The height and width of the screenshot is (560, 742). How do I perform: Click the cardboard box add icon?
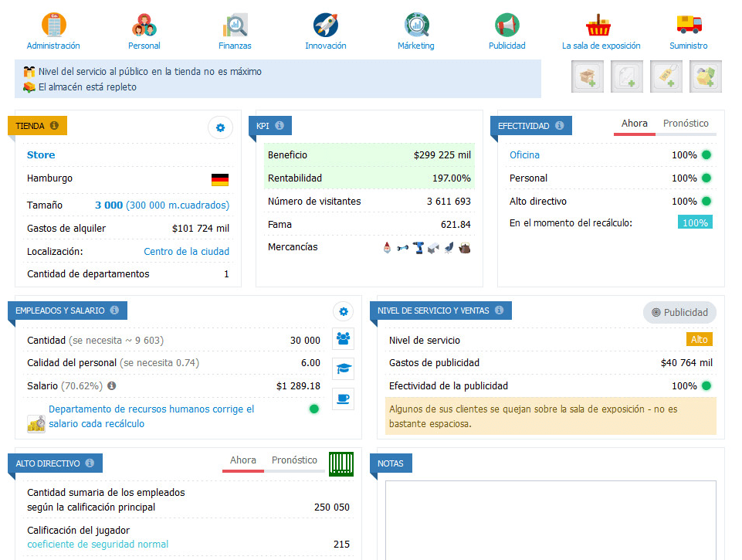[x=588, y=76]
